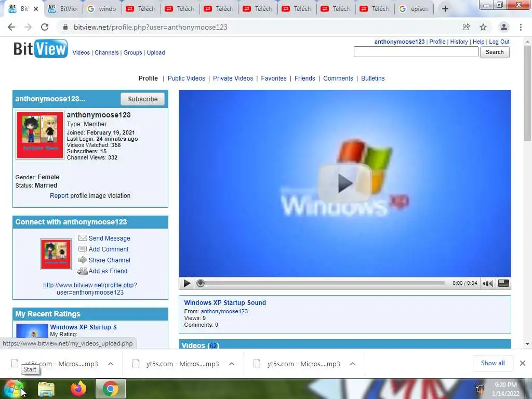
Task: Click the Send Message envelope icon
Action: (x=83, y=238)
